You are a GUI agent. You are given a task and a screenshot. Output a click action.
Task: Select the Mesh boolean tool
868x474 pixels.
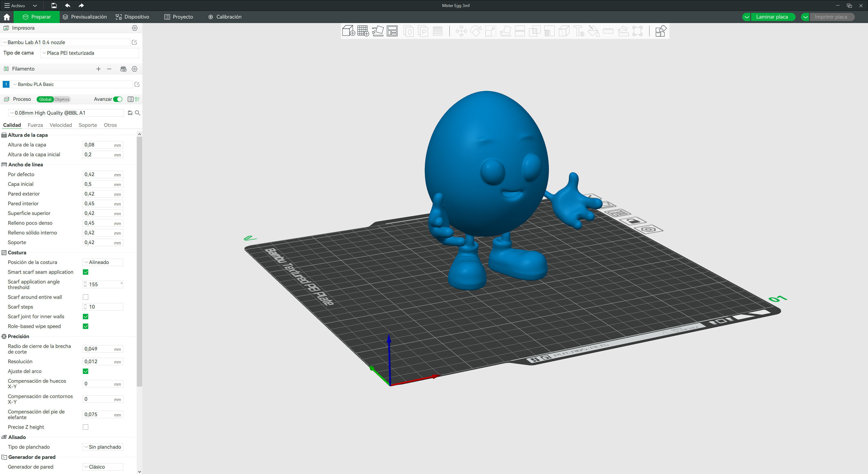[534, 31]
